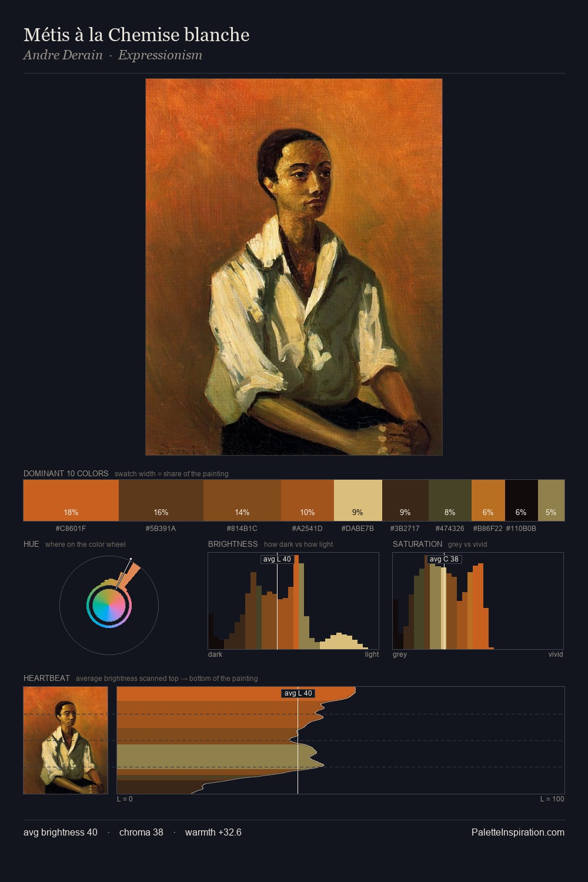Click the avg brightness 40 footer stat
This screenshot has width=588, height=882.
(x=61, y=832)
